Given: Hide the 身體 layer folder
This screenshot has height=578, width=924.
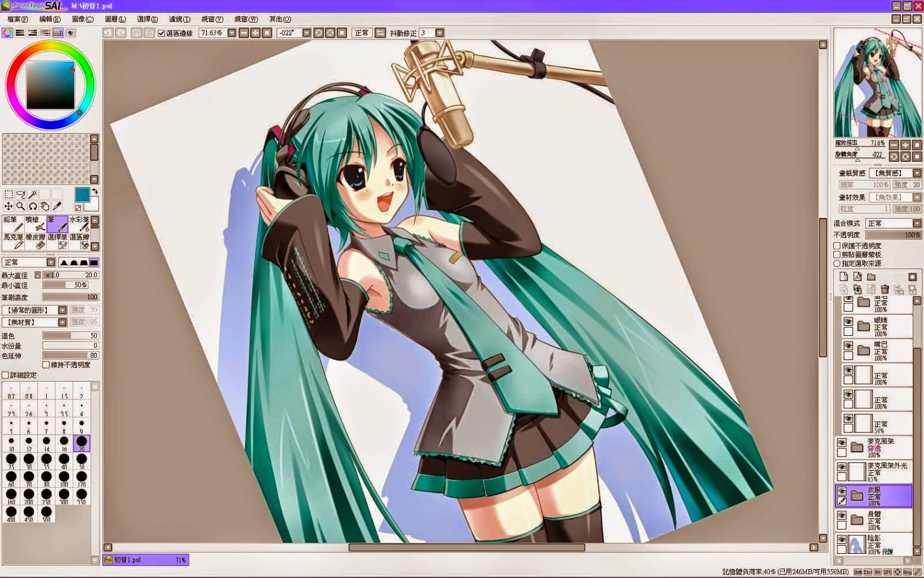Looking at the screenshot, I should pos(842,516).
